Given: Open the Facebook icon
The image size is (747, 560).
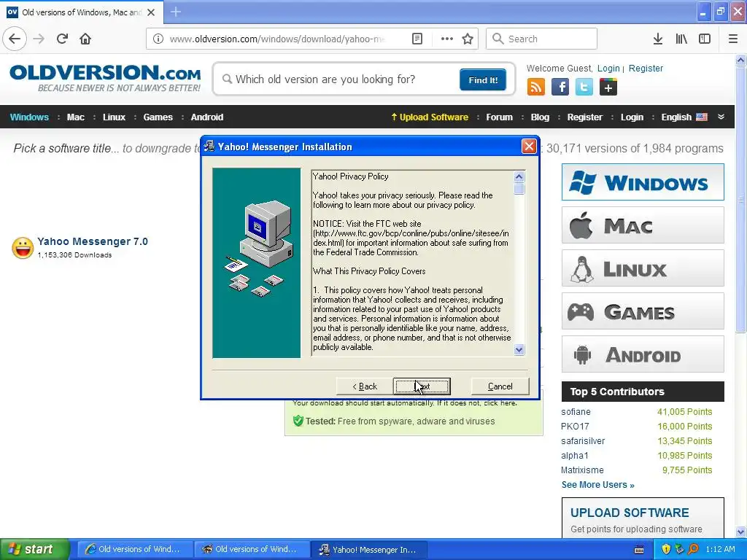Looking at the screenshot, I should coord(560,87).
